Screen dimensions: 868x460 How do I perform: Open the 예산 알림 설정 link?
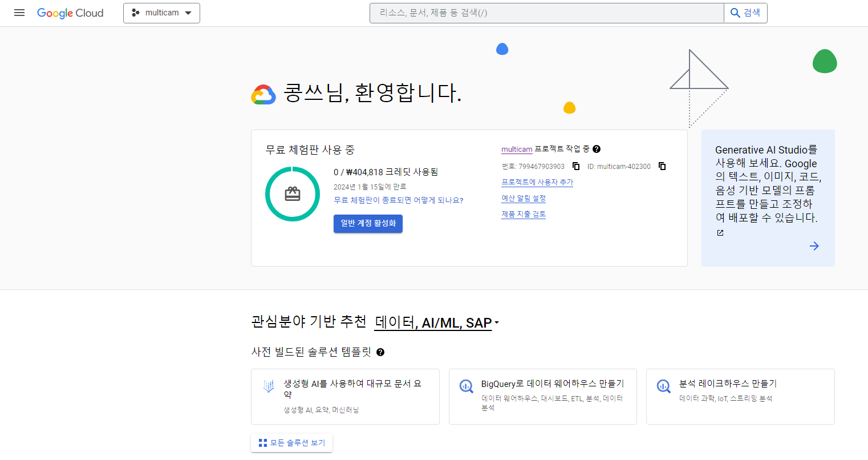(524, 198)
